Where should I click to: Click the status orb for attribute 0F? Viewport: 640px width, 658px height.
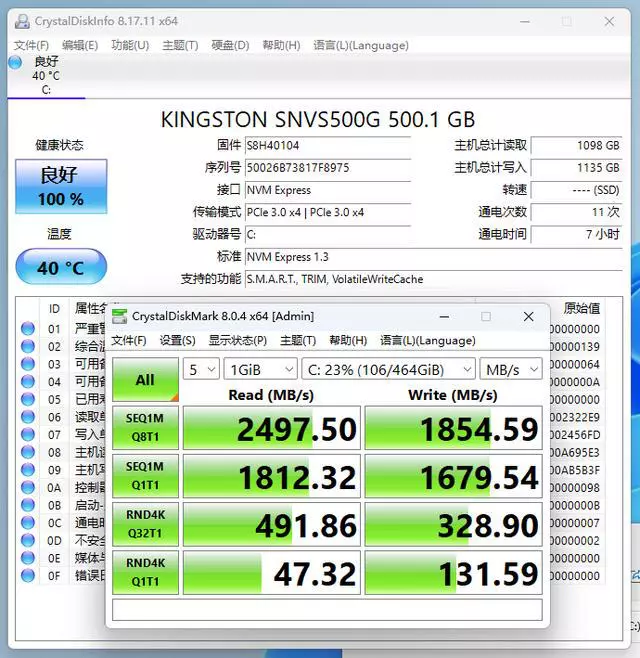[28, 575]
